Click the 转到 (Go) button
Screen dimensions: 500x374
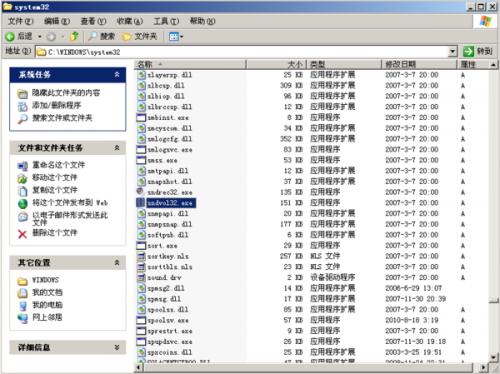478,51
